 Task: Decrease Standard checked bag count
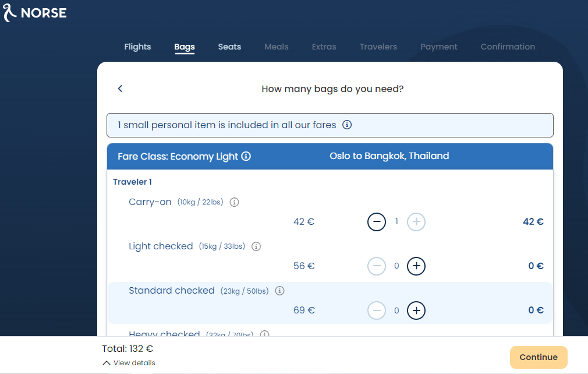(377, 311)
